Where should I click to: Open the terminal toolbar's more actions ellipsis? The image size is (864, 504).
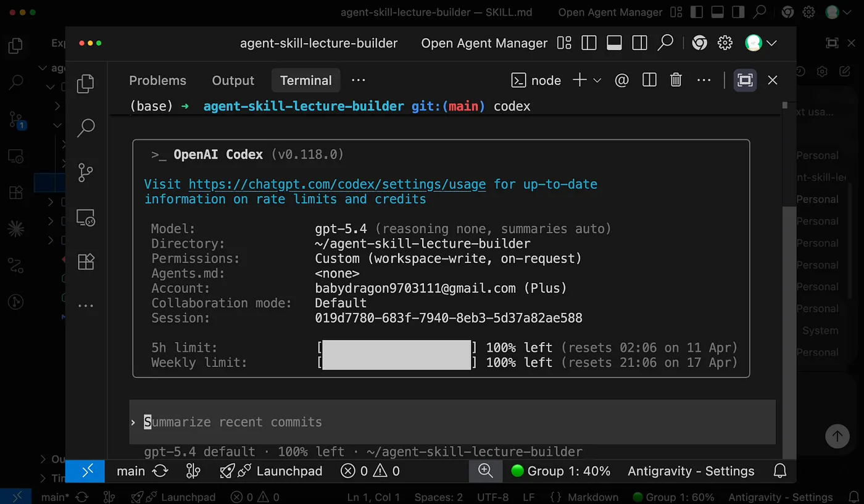(x=704, y=80)
